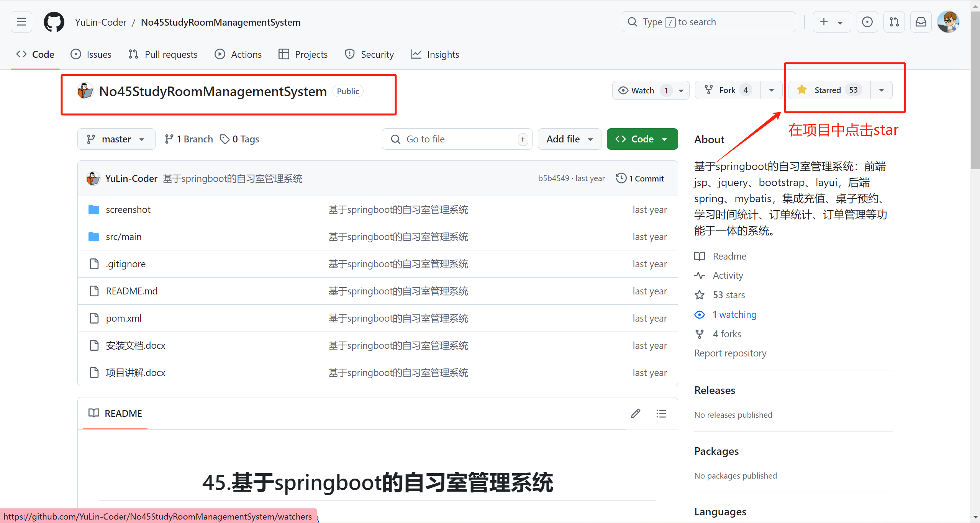Click repository owner avatar beside title
The image size is (980, 523).
click(x=85, y=91)
